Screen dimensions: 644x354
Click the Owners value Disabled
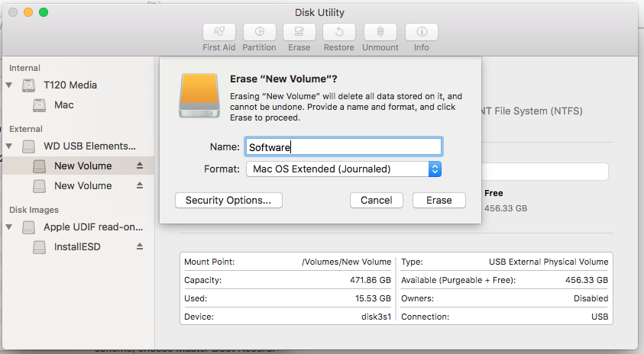tap(591, 298)
